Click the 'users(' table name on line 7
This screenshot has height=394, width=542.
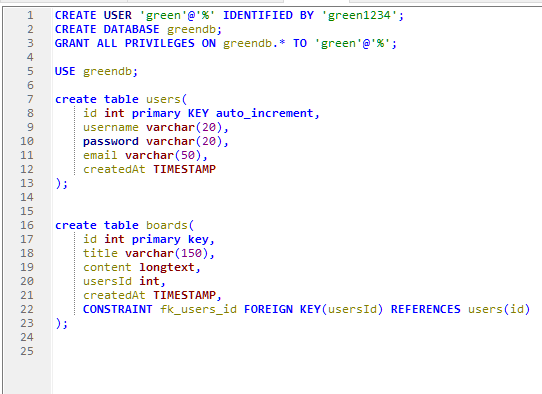[167, 99]
